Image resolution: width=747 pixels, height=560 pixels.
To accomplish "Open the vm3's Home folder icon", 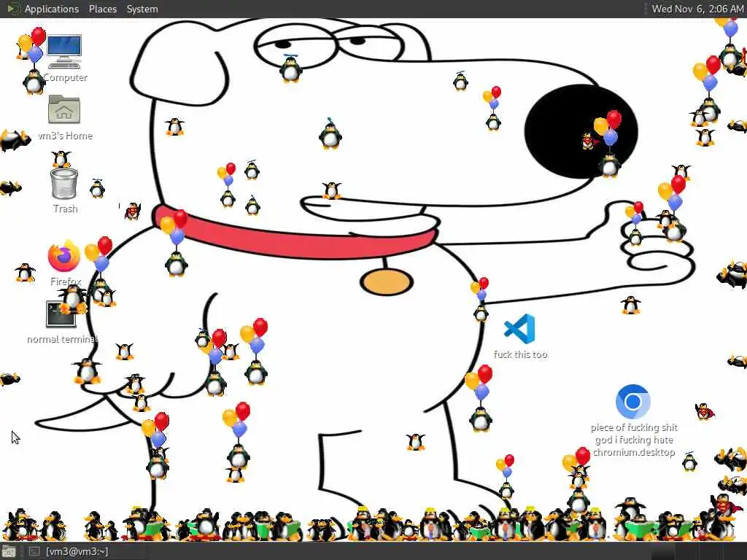I will click(64, 109).
